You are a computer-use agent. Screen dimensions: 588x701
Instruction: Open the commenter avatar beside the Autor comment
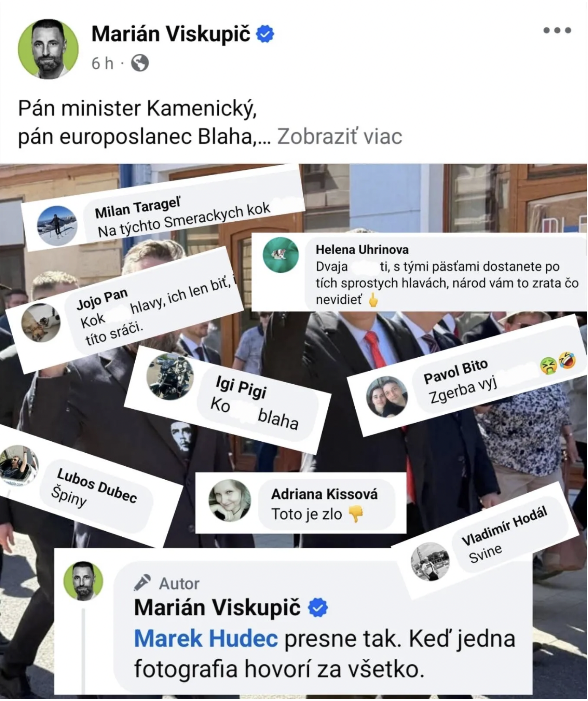point(83,581)
